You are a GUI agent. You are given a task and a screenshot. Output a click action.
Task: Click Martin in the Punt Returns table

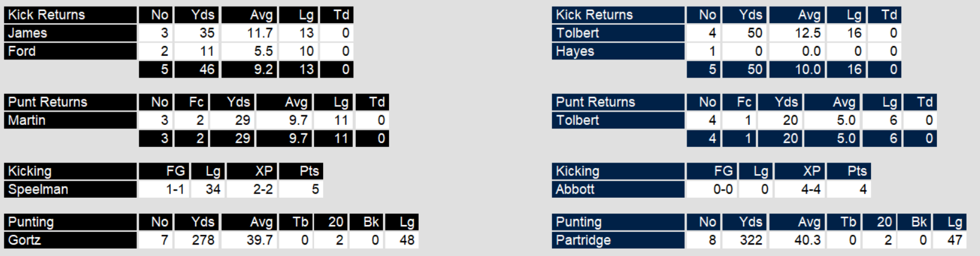[x=27, y=120]
